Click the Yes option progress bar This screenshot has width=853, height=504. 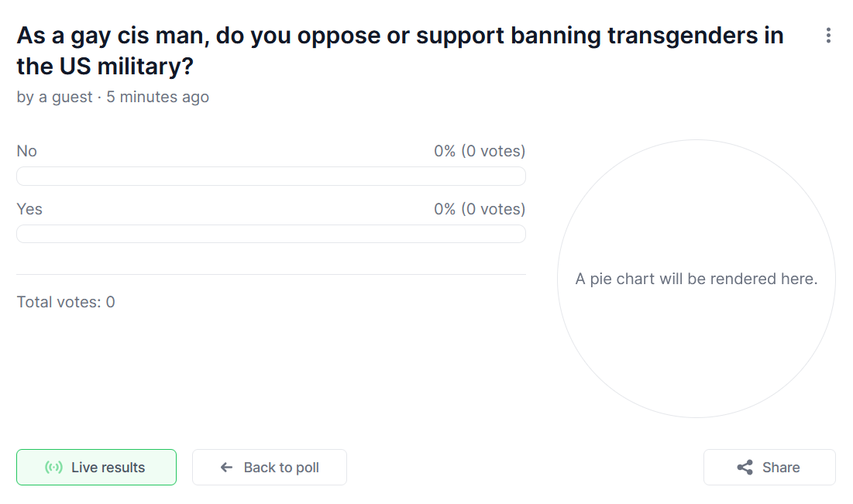pyautogui.click(x=271, y=234)
